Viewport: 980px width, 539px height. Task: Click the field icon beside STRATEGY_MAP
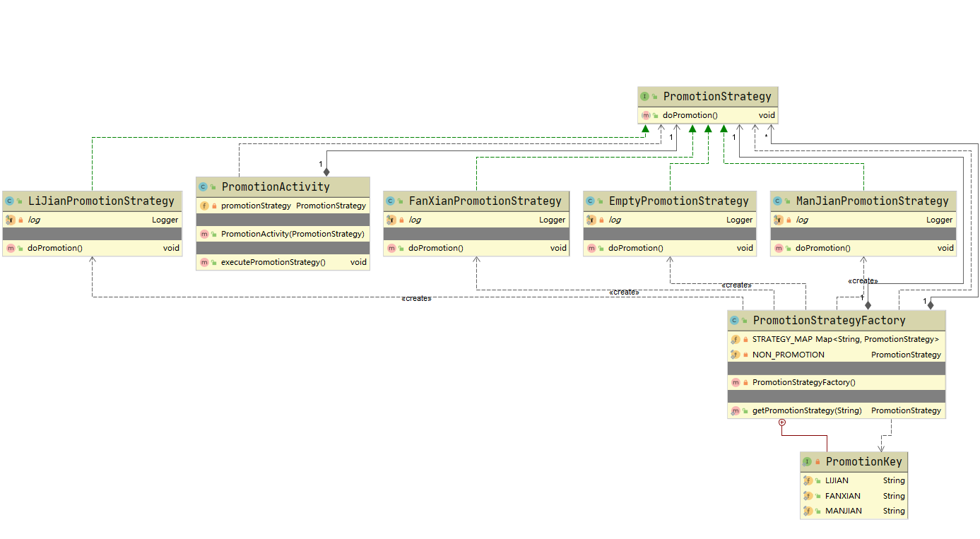click(736, 339)
